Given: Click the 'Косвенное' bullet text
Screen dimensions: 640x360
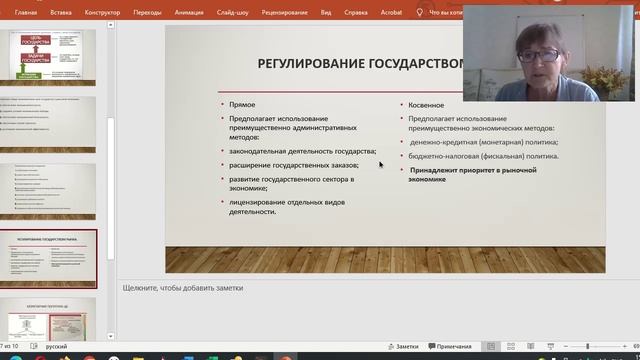Looking at the screenshot, I should point(426,105).
